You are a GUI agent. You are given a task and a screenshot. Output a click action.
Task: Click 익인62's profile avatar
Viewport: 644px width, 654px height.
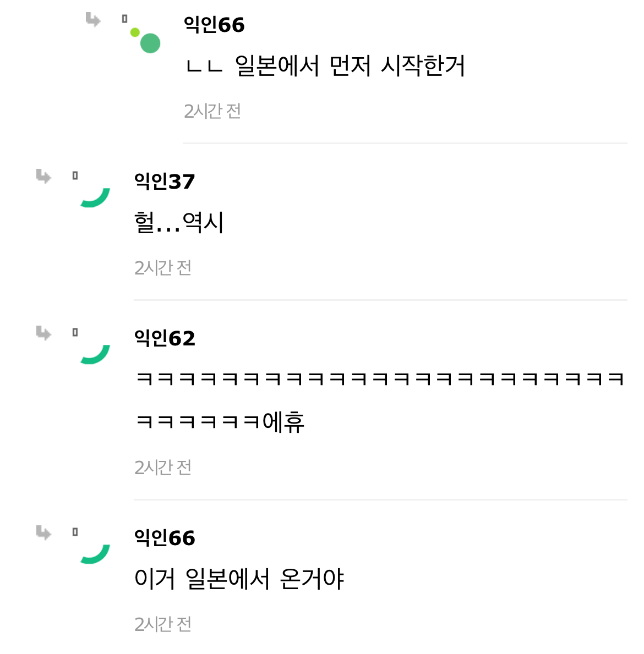[x=95, y=352]
